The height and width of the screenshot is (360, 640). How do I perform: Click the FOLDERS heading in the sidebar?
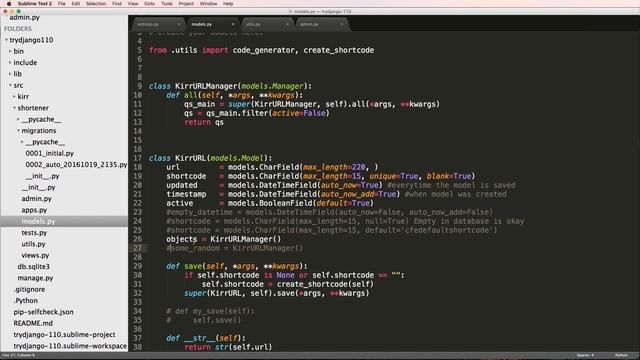(x=18, y=29)
